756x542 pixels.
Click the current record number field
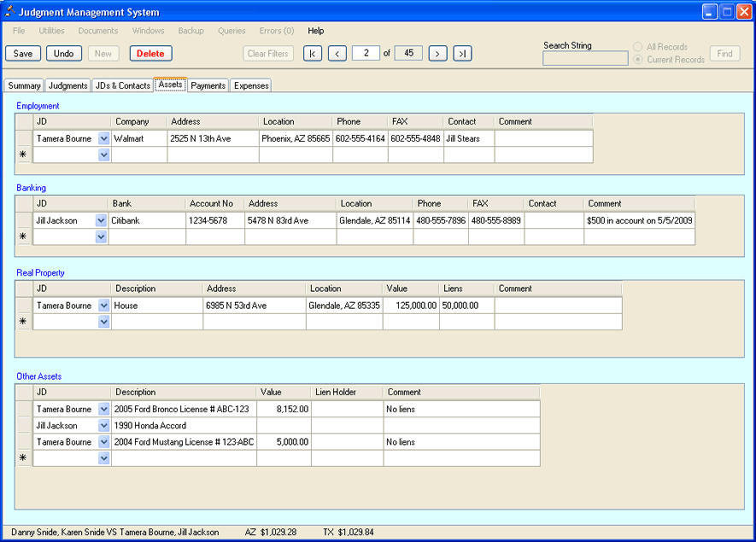pos(366,53)
